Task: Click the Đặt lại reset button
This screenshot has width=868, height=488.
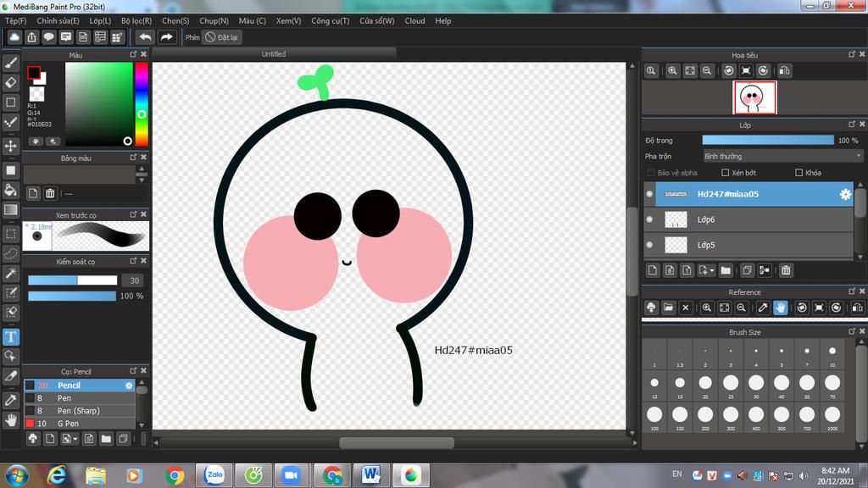Action: click(222, 37)
